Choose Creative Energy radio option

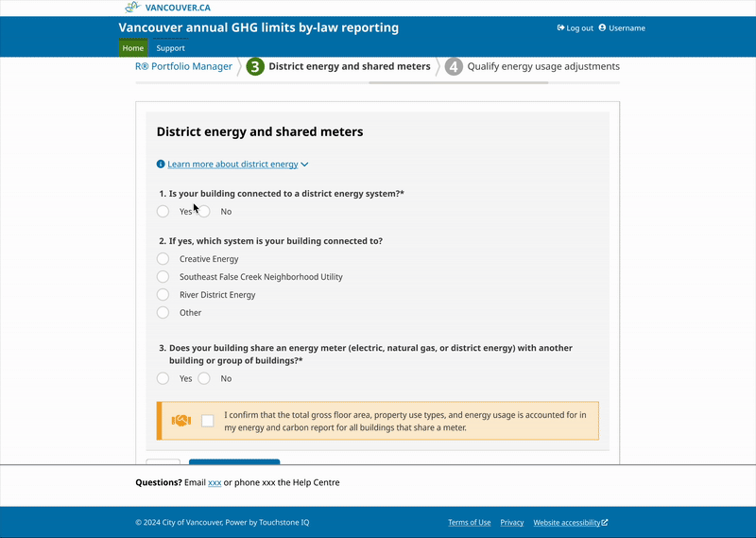tap(163, 259)
